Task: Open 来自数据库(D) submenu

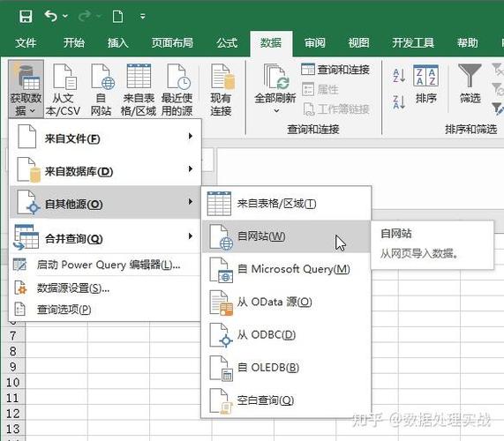Action: click(105, 170)
